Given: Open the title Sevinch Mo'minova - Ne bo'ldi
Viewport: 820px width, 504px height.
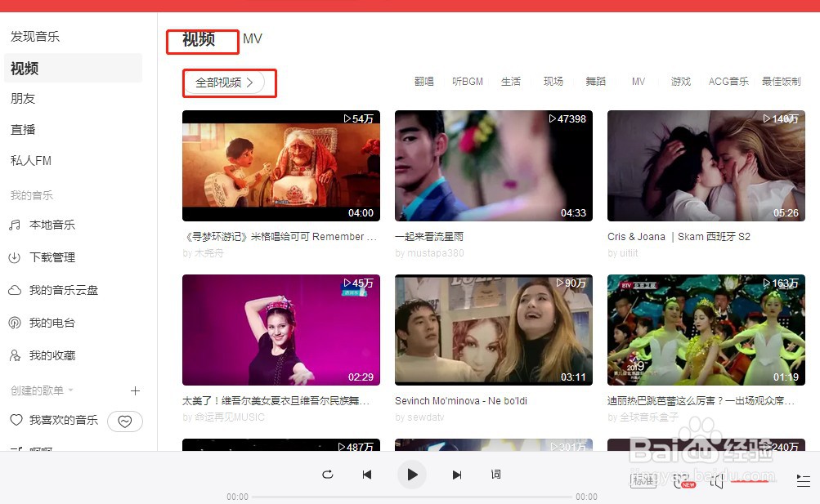Looking at the screenshot, I should (461, 401).
